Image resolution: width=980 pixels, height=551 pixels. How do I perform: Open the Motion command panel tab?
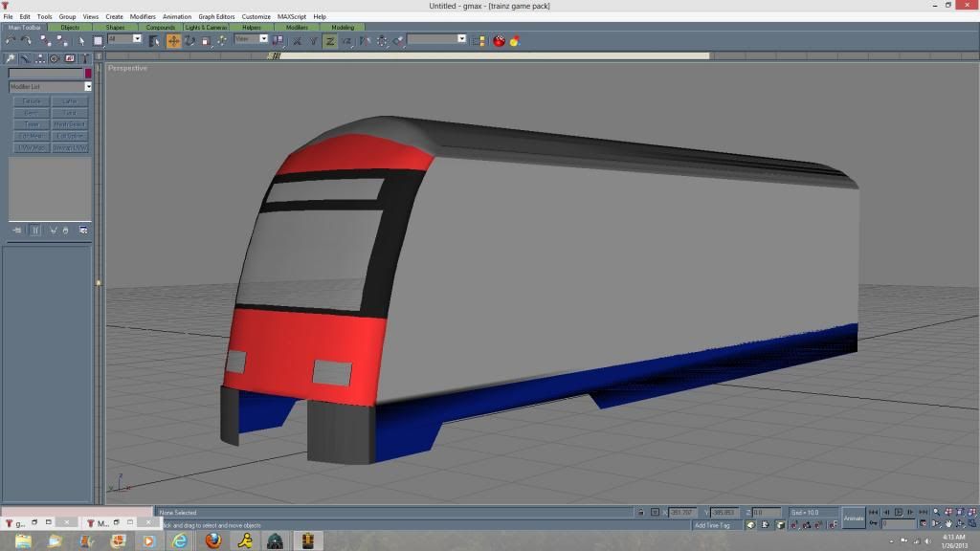point(55,58)
